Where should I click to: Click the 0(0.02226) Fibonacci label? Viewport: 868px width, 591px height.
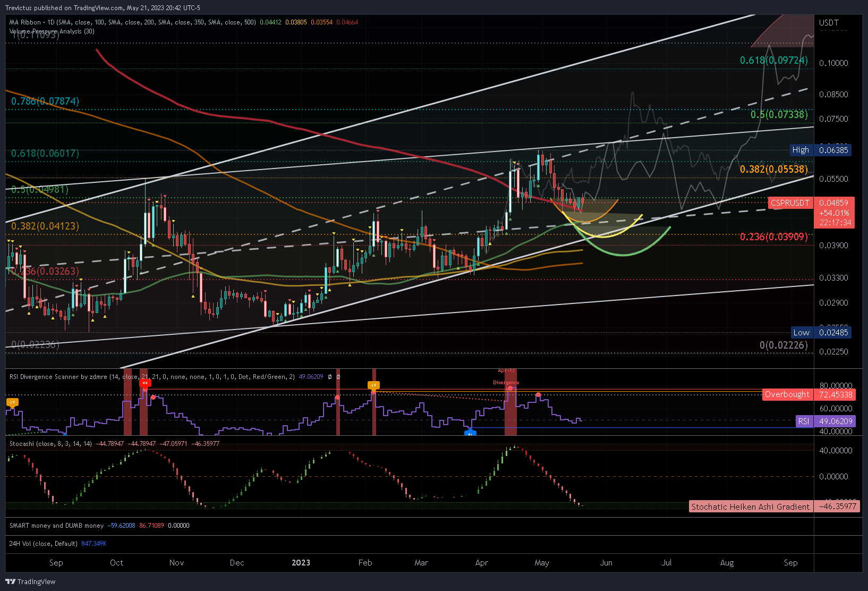click(x=784, y=345)
